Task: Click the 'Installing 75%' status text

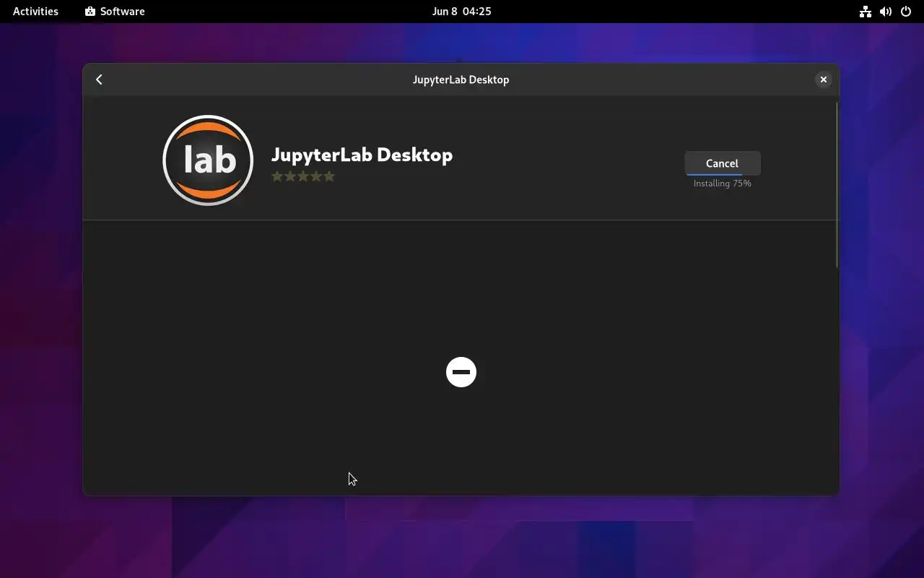Action: pyautogui.click(x=722, y=184)
